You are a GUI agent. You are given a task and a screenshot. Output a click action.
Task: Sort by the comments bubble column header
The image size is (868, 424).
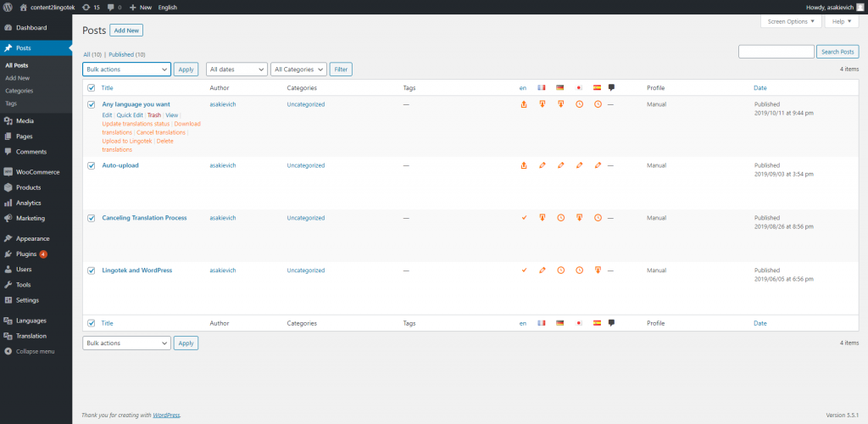(x=611, y=87)
